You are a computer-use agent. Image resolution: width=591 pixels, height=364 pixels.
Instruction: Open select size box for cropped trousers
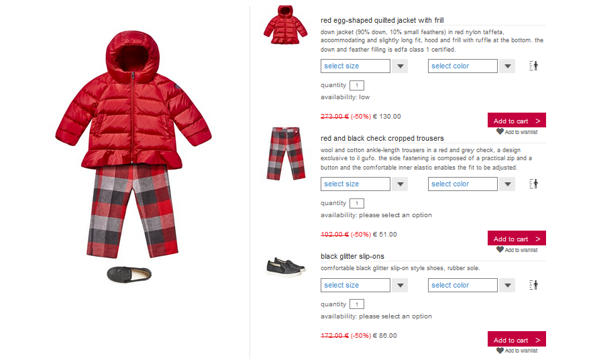[x=356, y=184]
